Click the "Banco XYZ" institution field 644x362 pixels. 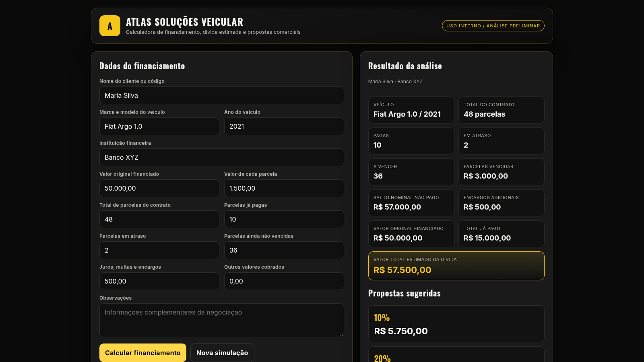coord(222,157)
